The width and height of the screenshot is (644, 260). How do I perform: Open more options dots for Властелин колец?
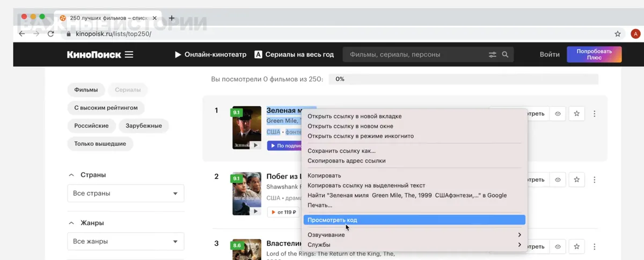(x=594, y=247)
